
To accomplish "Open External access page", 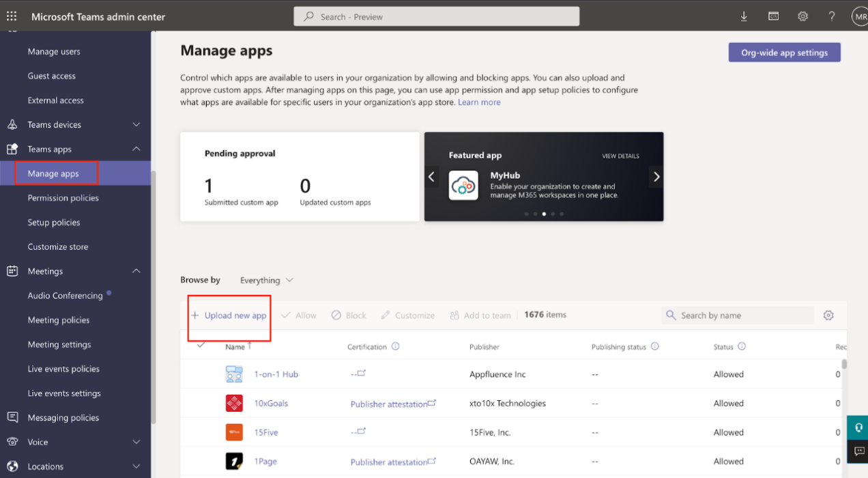I will point(56,100).
